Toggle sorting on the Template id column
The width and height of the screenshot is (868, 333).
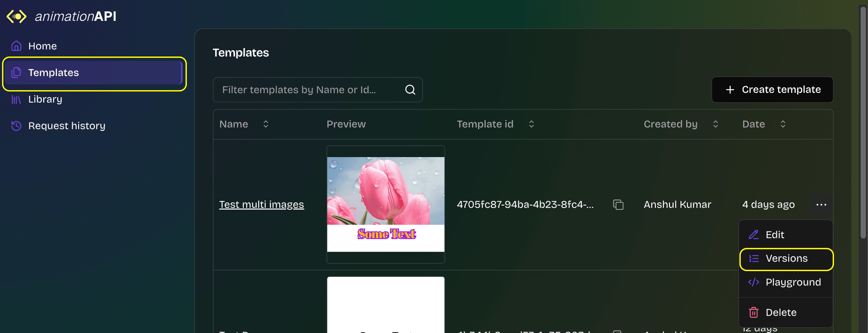point(531,124)
